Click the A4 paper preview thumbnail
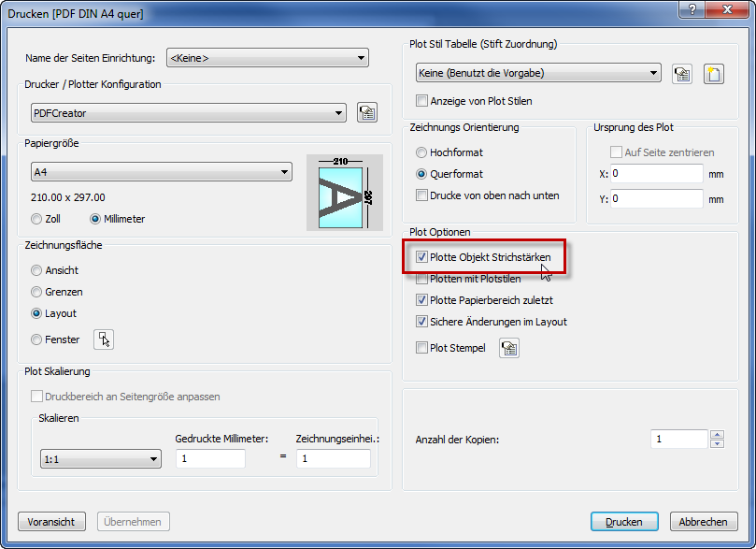The image size is (756, 549). coord(344,193)
